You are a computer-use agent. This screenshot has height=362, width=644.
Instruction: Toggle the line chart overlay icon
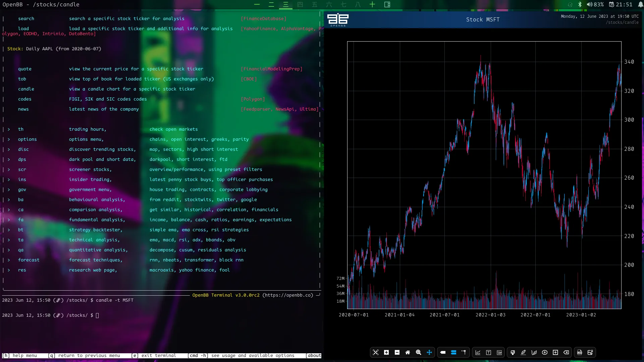click(x=478, y=352)
